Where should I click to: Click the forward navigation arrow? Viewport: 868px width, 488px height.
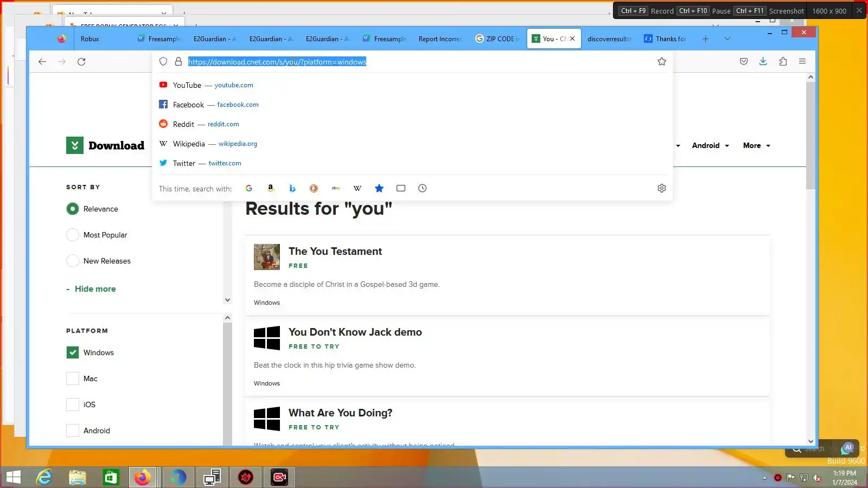[x=62, y=62]
